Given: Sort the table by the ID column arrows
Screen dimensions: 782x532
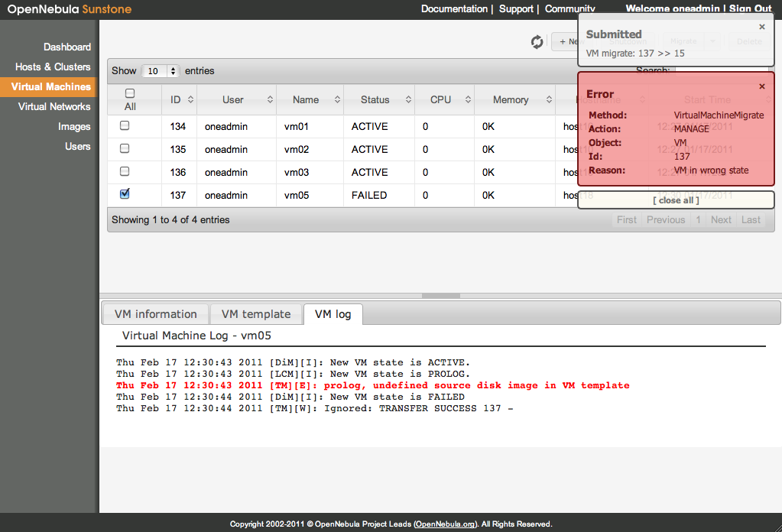Looking at the screenshot, I should point(190,100).
